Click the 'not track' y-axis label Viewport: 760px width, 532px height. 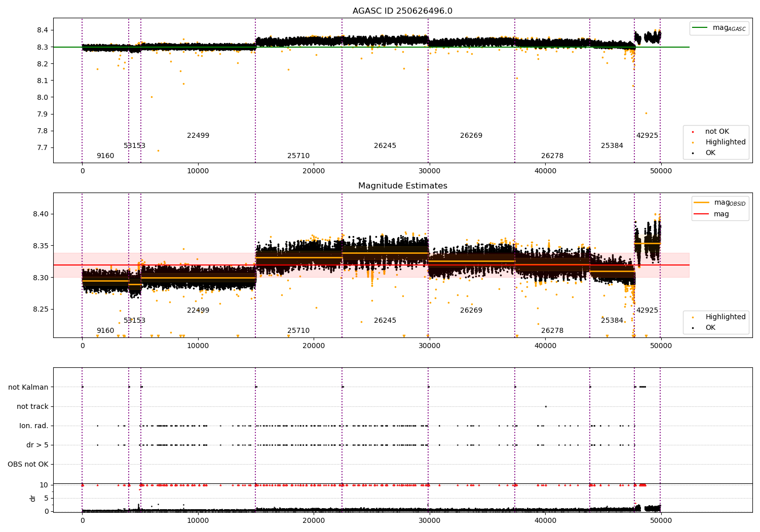(32, 407)
